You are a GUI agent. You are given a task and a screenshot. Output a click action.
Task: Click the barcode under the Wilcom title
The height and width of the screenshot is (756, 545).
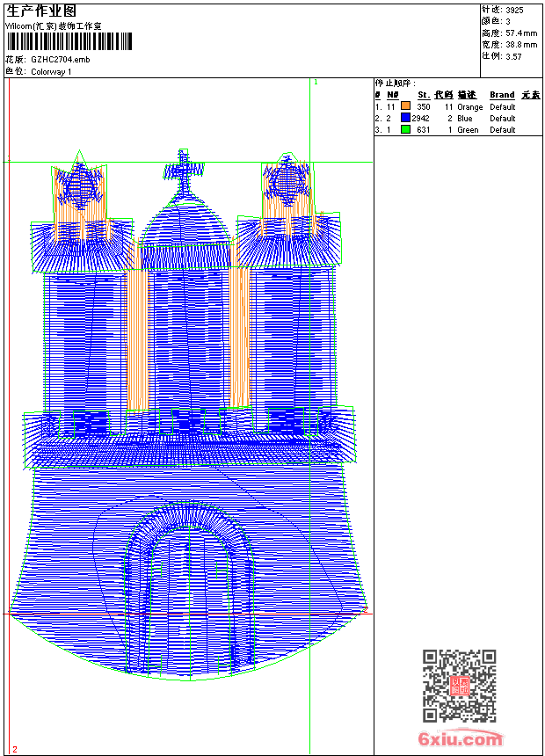(x=69, y=41)
